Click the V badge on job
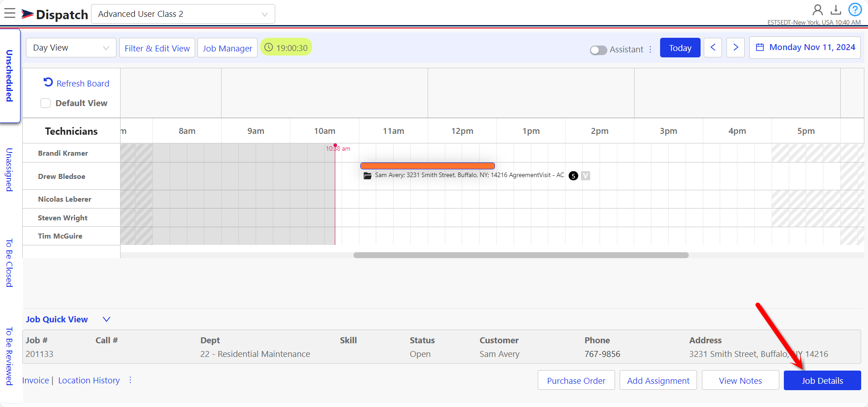Screen dimensions: 868x407 (585, 176)
